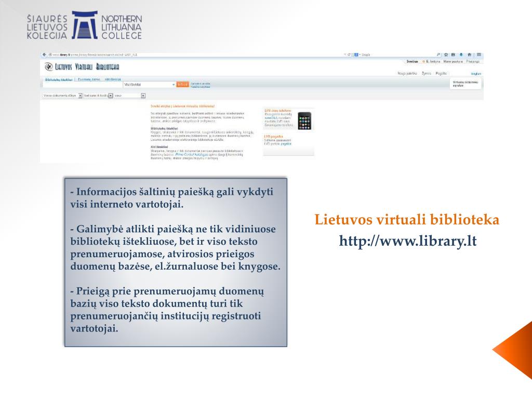Open "Pagalba" menu item
This screenshot has width=532, height=399.
(x=441, y=73)
